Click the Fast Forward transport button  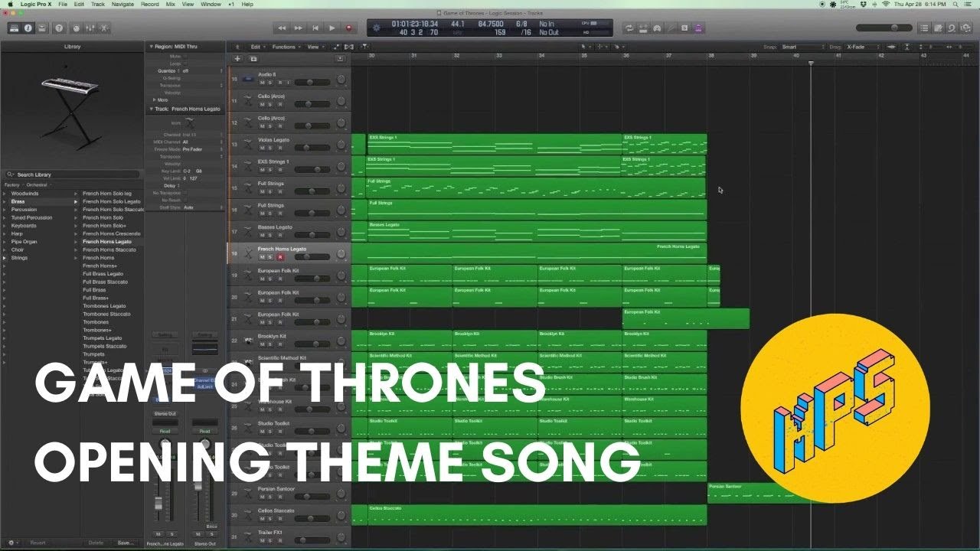[x=298, y=28]
